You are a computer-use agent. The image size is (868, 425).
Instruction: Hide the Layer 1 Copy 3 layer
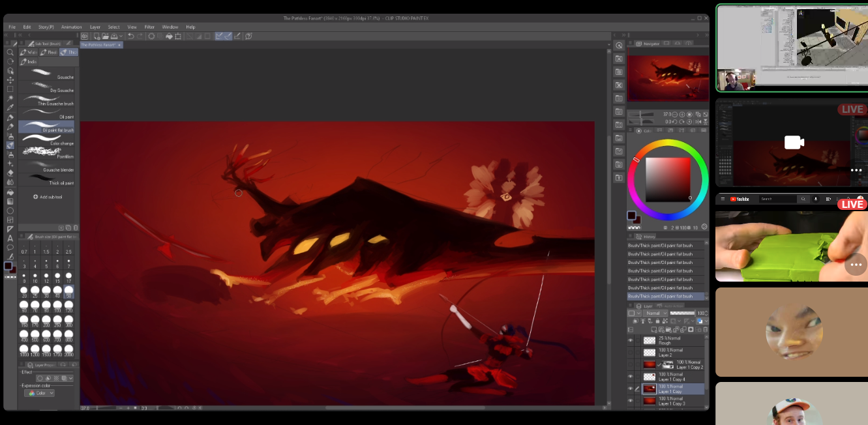coord(630,400)
